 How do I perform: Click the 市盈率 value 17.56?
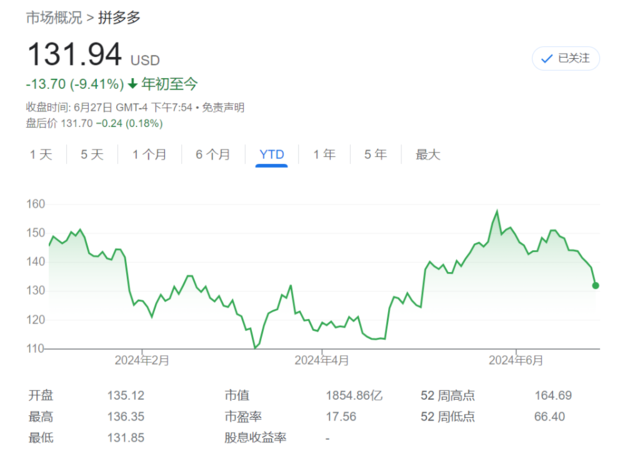click(341, 417)
